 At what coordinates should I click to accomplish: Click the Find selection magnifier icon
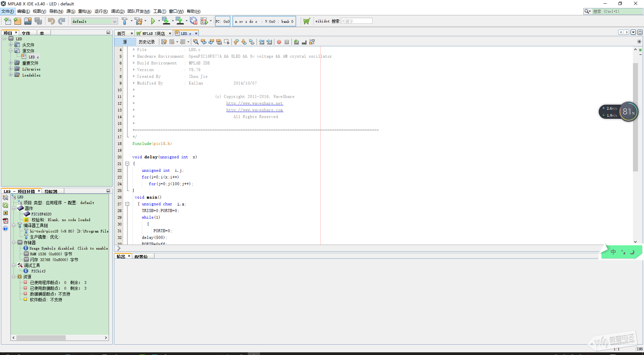(196, 42)
